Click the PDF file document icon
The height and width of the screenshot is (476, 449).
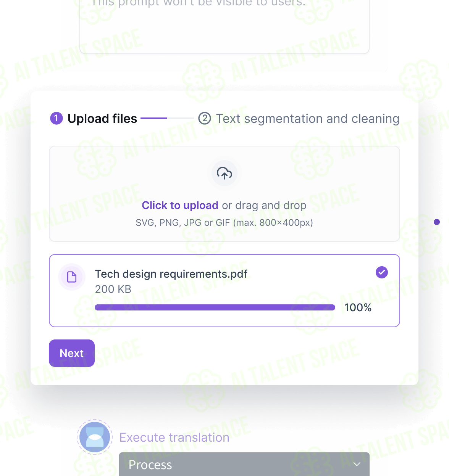72,277
